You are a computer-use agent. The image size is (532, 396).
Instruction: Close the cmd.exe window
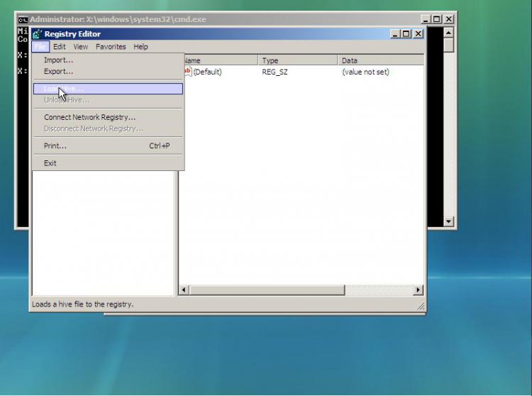point(449,19)
